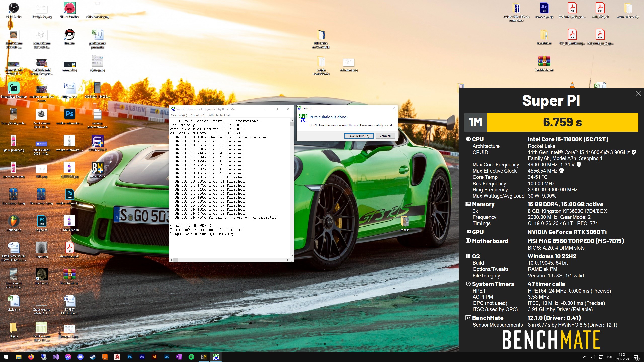The width and height of the screenshot is (644, 362).
Task: Select the roweeery.aep After Effects file
Action: point(544,10)
